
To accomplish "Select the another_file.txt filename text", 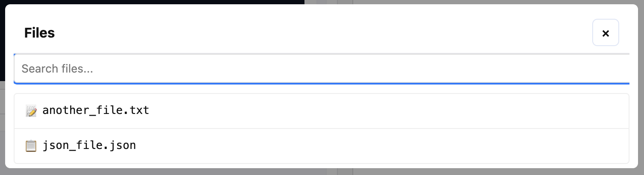I will 96,111.
